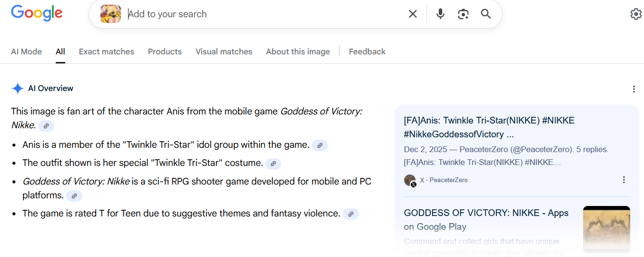Click the AI Overview sparkle icon
Viewport: 644px width, 257px height.
(x=18, y=88)
